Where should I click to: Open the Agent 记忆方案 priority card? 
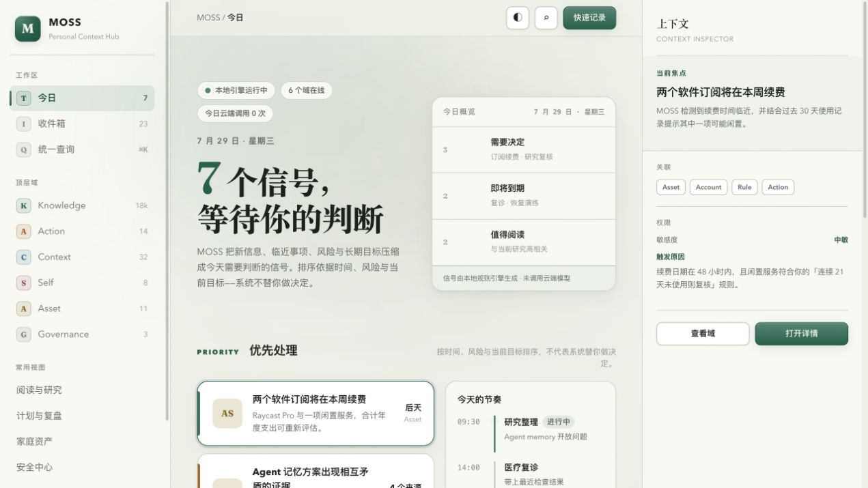(316, 472)
